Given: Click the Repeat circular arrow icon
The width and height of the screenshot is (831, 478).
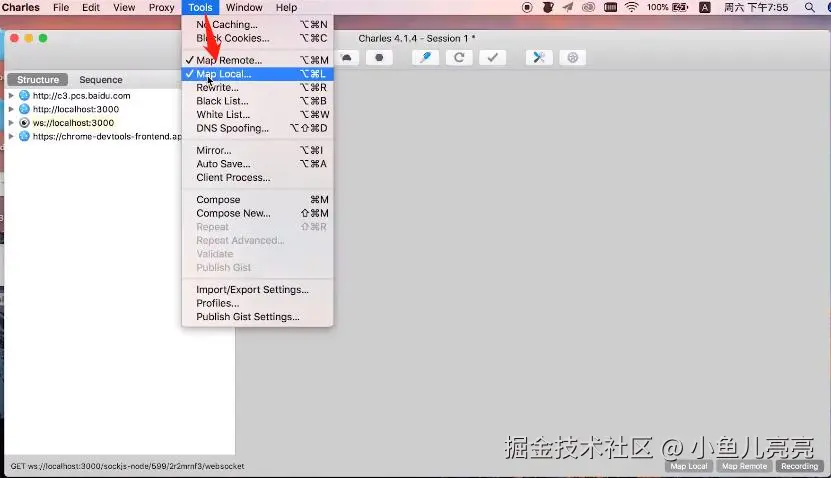Looking at the screenshot, I should (459, 57).
